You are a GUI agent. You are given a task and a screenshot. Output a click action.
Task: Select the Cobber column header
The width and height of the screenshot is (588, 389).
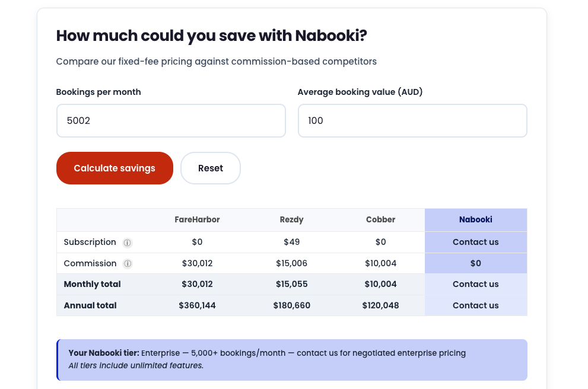(x=380, y=219)
